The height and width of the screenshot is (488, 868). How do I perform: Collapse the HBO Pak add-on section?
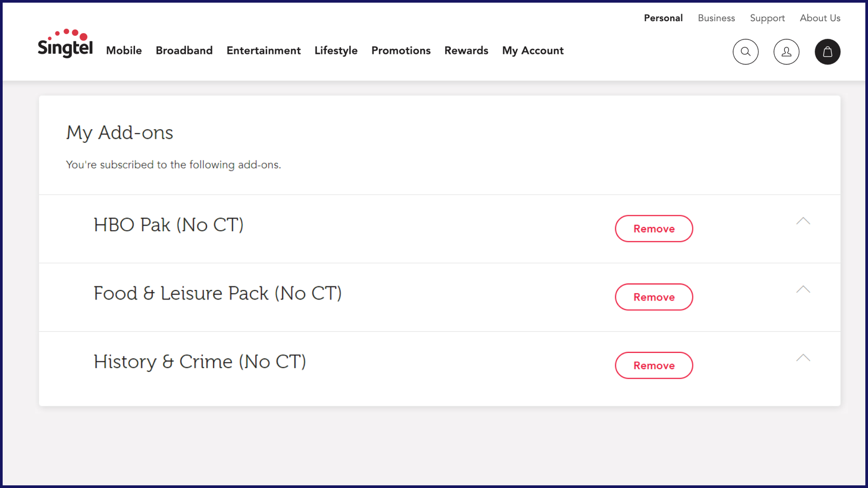click(x=803, y=221)
